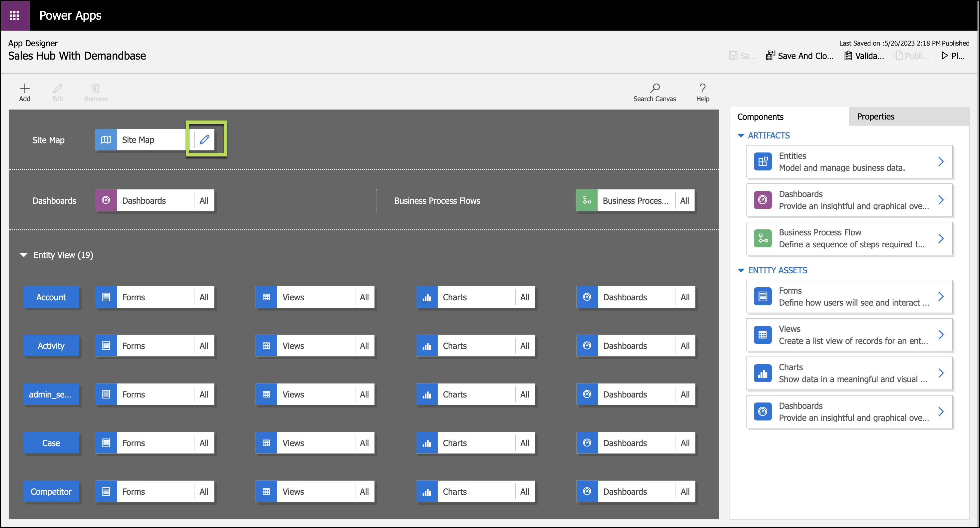This screenshot has height=528, width=980.
Task: Open the Charts entity asset card
Action: pyautogui.click(x=849, y=373)
